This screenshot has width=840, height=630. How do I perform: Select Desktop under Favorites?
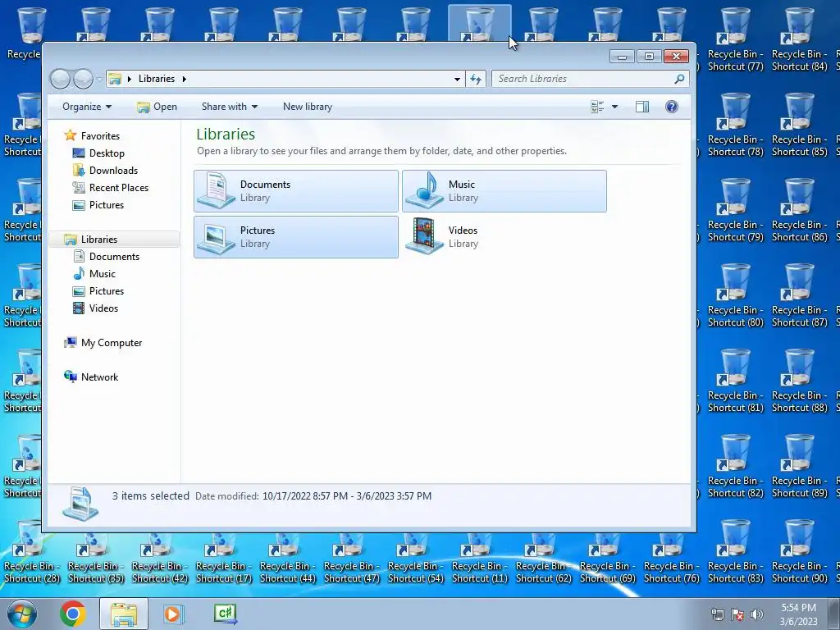coord(107,153)
